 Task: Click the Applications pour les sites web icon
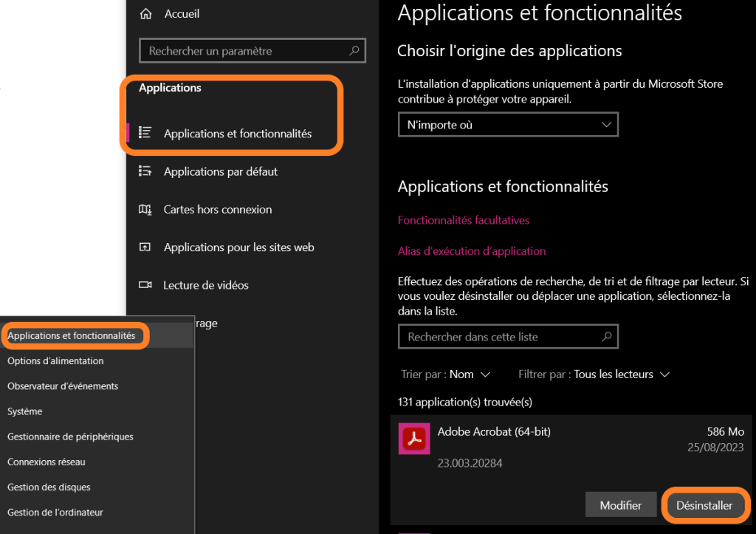coord(145,247)
